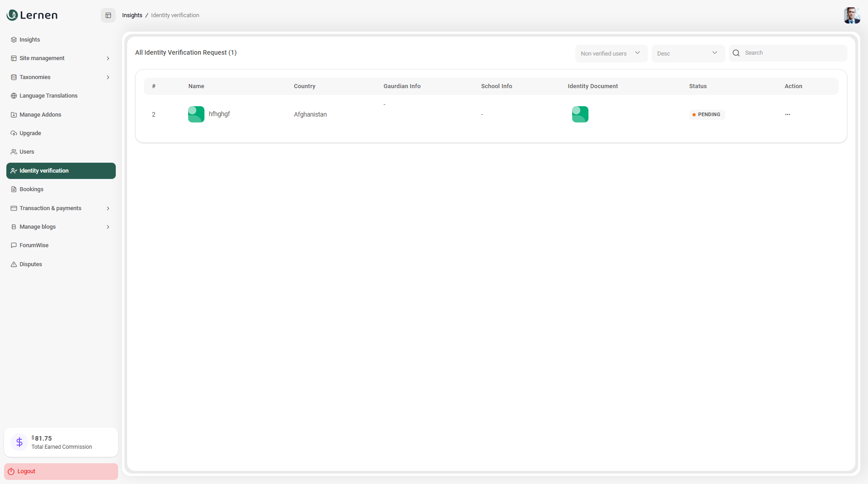Viewport: 868px width, 484px height.
Task: Click the PENDING status badge
Action: pos(707,115)
